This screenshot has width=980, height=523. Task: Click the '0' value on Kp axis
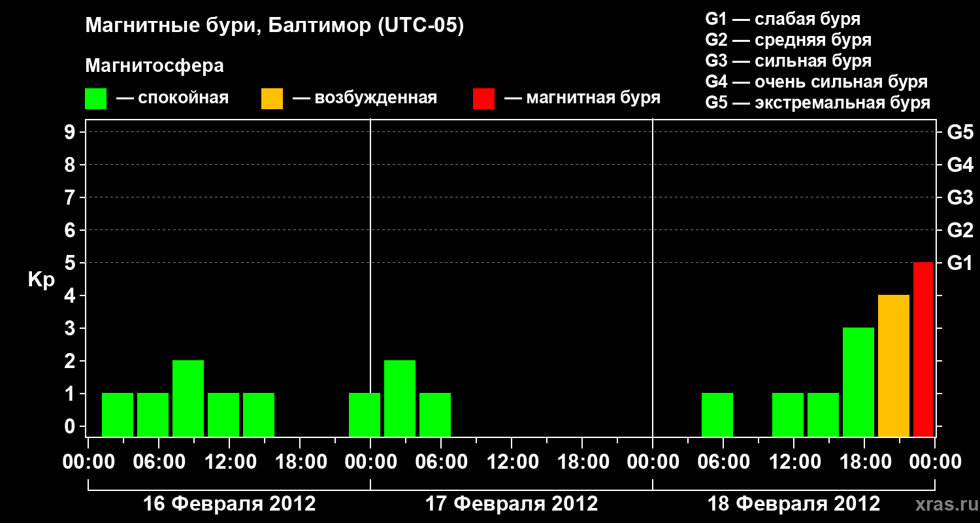click(x=71, y=426)
